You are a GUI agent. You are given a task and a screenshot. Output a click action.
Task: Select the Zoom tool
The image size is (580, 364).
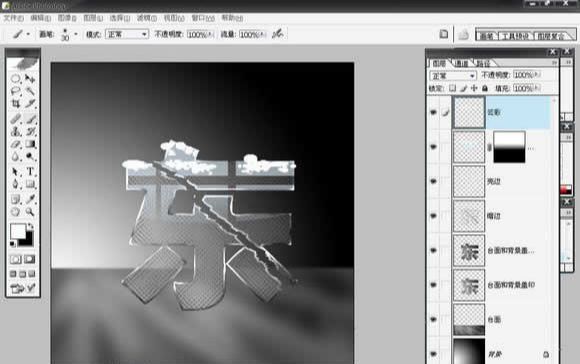point(30,212)
